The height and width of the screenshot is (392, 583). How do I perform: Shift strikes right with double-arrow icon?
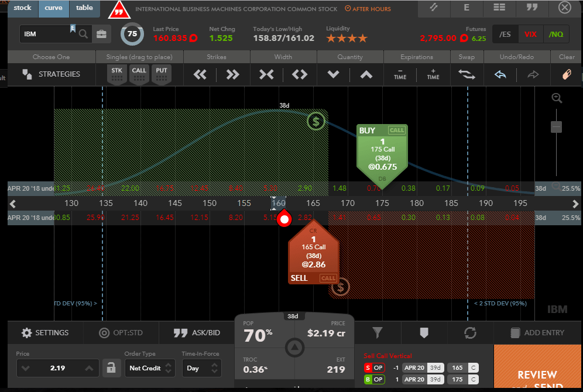click(x=233, y=74)
